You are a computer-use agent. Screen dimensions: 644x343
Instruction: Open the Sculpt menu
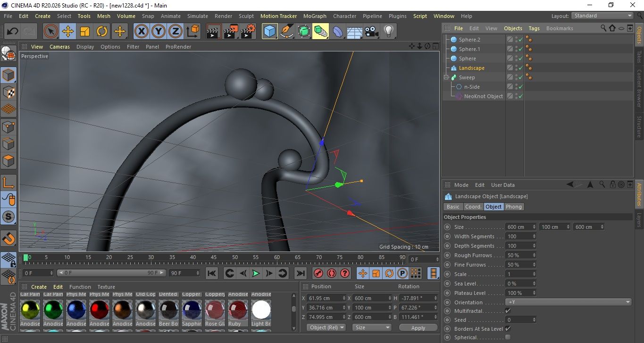coord(246,16)
